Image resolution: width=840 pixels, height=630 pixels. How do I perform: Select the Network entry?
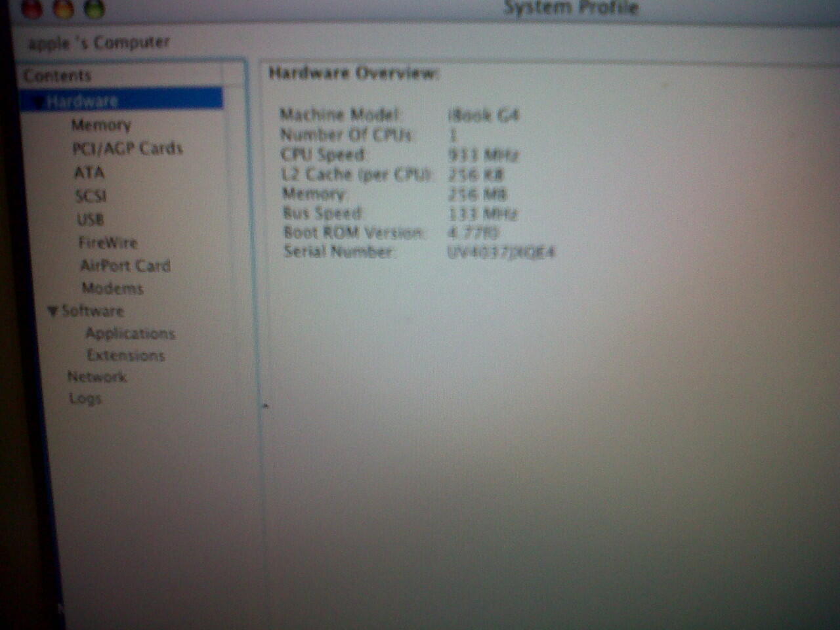[97, 377]
